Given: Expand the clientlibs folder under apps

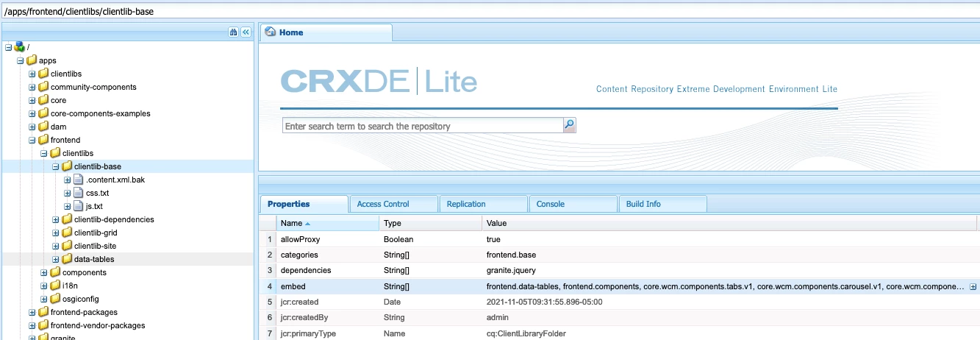Looking at the screenshot, I should click(x=32, y=74).
